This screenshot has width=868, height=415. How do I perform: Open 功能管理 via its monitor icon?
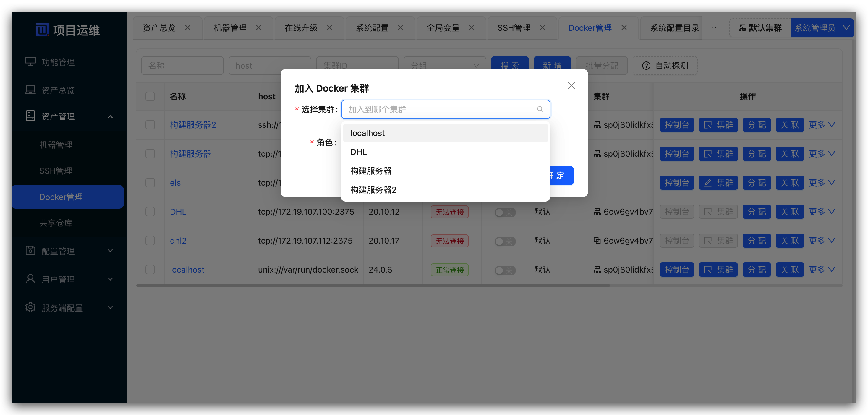pos(30,61)
